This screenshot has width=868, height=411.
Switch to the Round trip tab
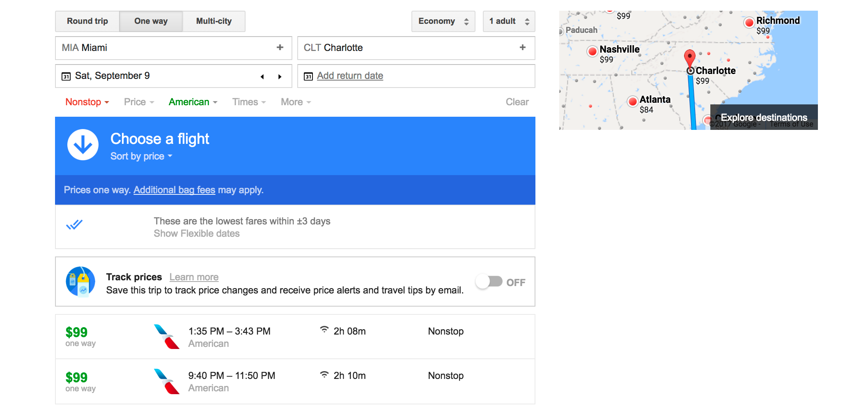pyautogui.click(x=87, y=21)
